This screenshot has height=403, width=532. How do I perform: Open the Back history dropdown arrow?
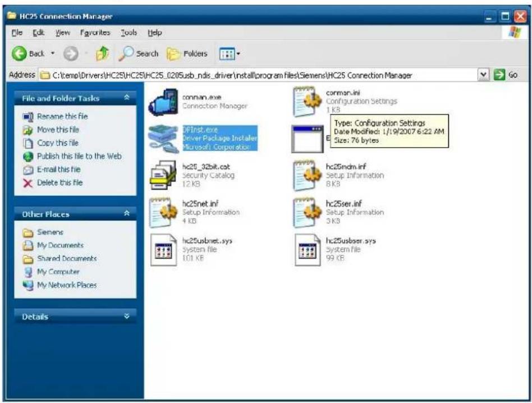(53, 53)
